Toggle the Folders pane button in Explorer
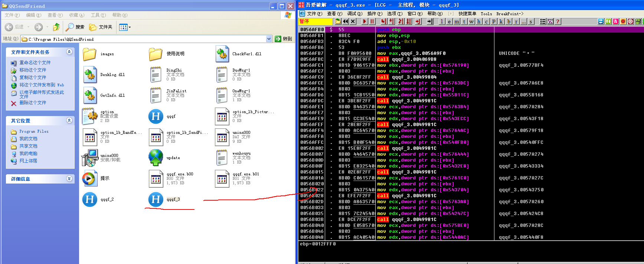 pyautogui.click(x=101, y=27)
